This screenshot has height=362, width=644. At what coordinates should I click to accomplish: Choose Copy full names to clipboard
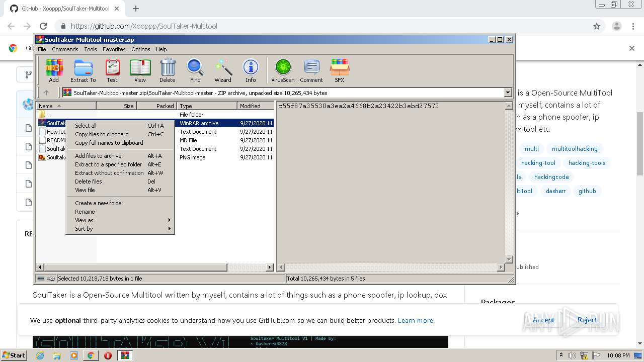click(x=120, y=143)
